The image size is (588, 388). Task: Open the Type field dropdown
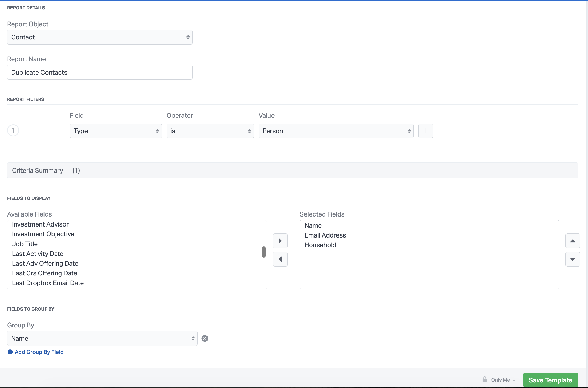(116, 131)
